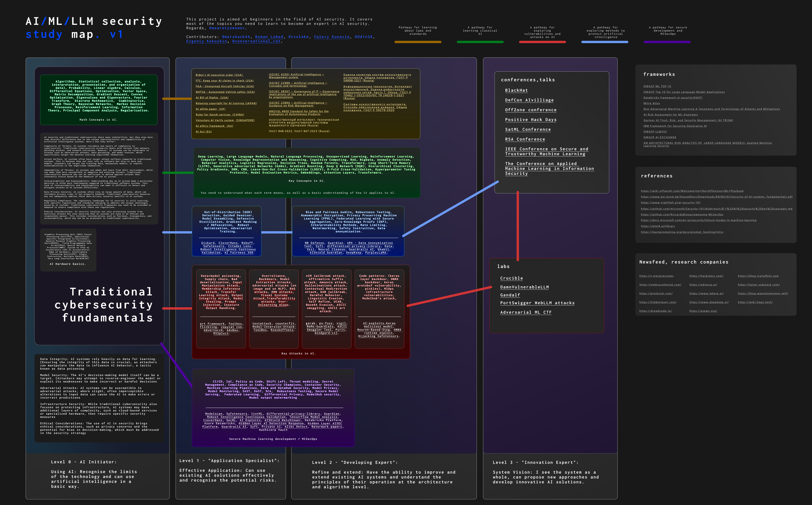
Task: Open Positive Hack Days link
Action: pos(531,120)
